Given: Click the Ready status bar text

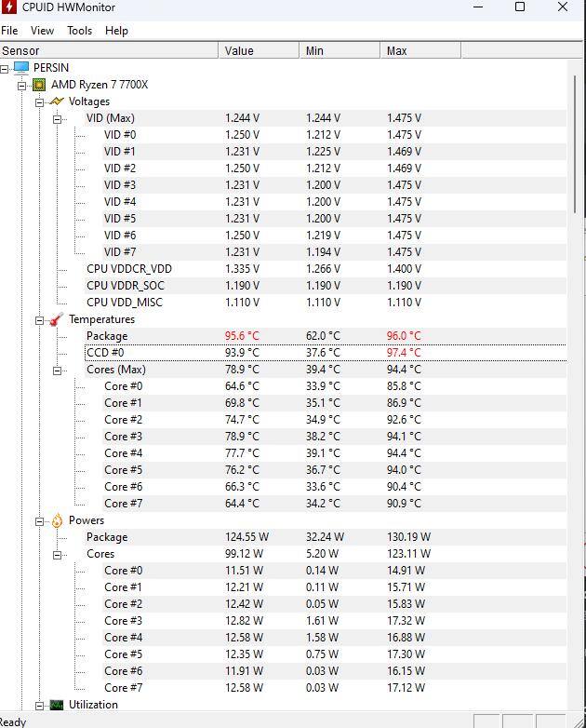Looking at the screenshot, I should tap(13, 722).
